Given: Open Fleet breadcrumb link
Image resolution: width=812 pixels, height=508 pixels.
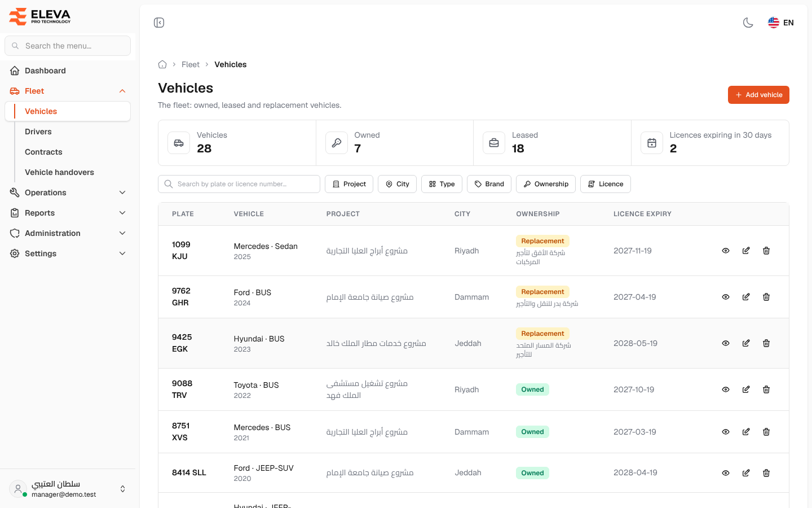Looking at the screenshot, I should click(x=191, y=64).
